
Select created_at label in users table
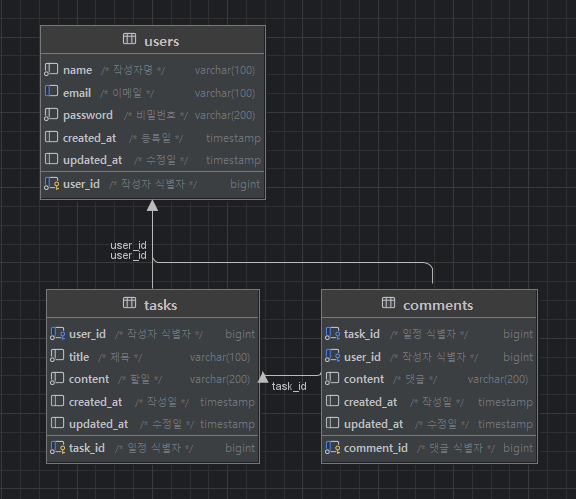pyautogui.click(x=89, y=138)
